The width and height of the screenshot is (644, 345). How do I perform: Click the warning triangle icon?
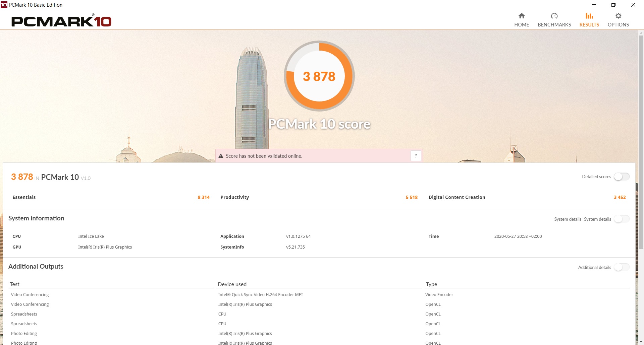pos(221,156)
